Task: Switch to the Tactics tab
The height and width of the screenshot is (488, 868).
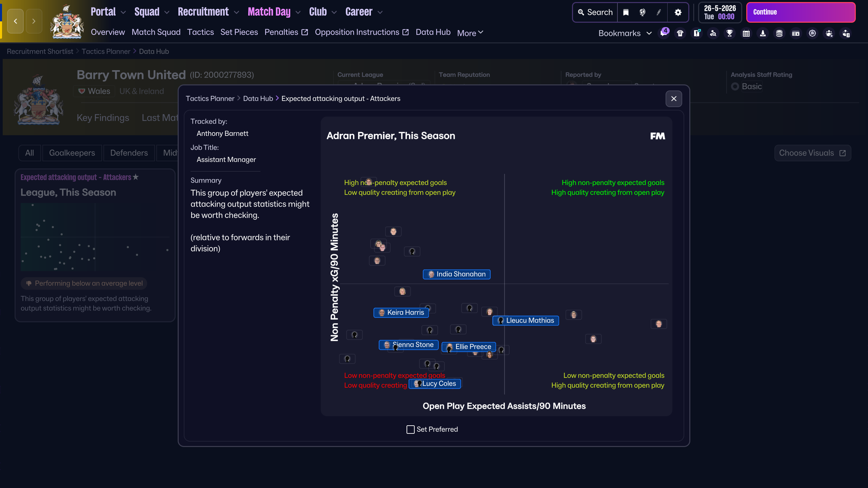Action: 200,32
